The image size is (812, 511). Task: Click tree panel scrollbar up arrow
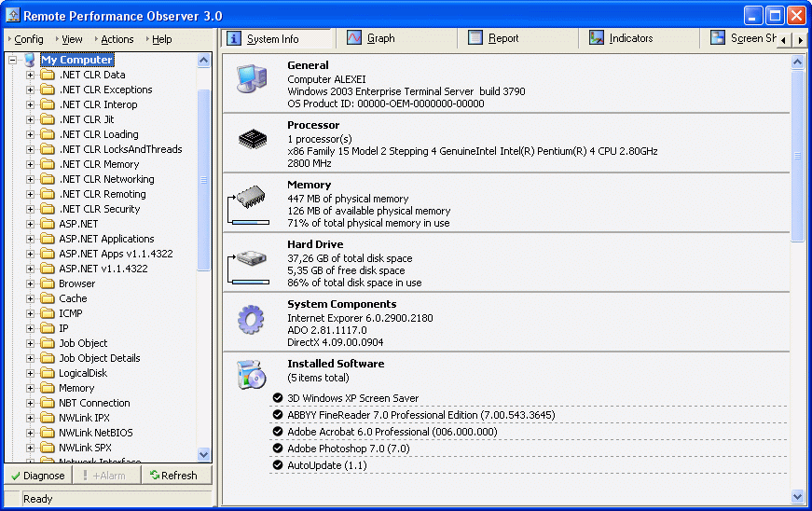tap(203, 60)
